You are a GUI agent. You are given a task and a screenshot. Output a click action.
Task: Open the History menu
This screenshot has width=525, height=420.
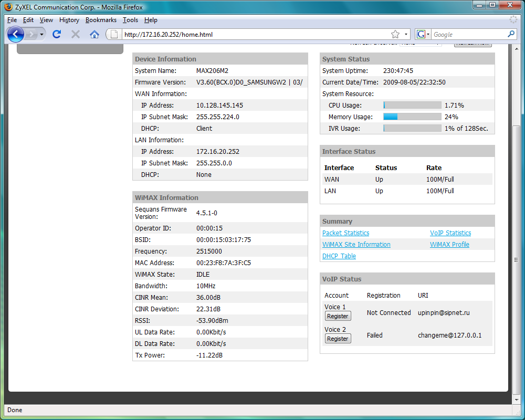coord(69,20)
